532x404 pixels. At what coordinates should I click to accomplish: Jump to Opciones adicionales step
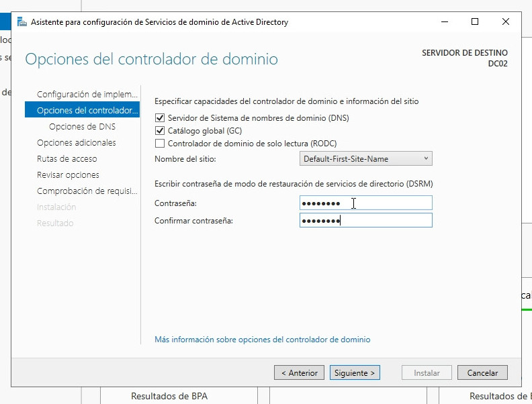click(76, 143)
